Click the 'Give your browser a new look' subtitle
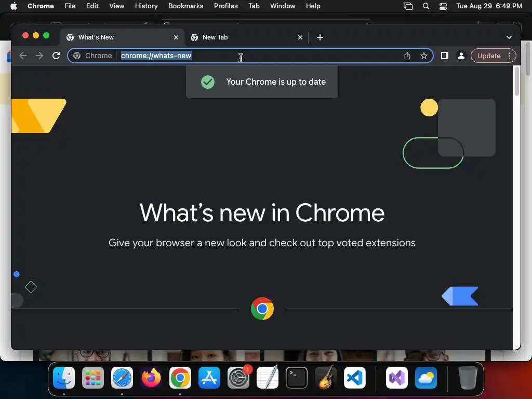 pos(262,243)
